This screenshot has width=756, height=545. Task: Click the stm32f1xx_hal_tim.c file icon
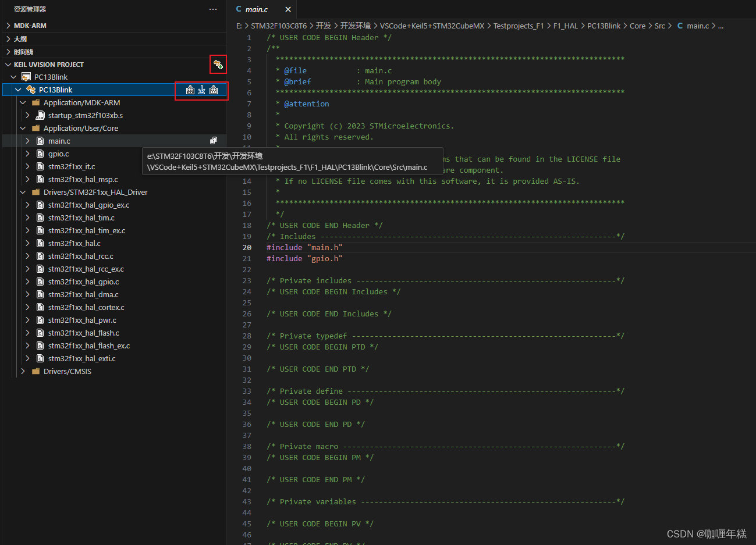click(40, 218)
